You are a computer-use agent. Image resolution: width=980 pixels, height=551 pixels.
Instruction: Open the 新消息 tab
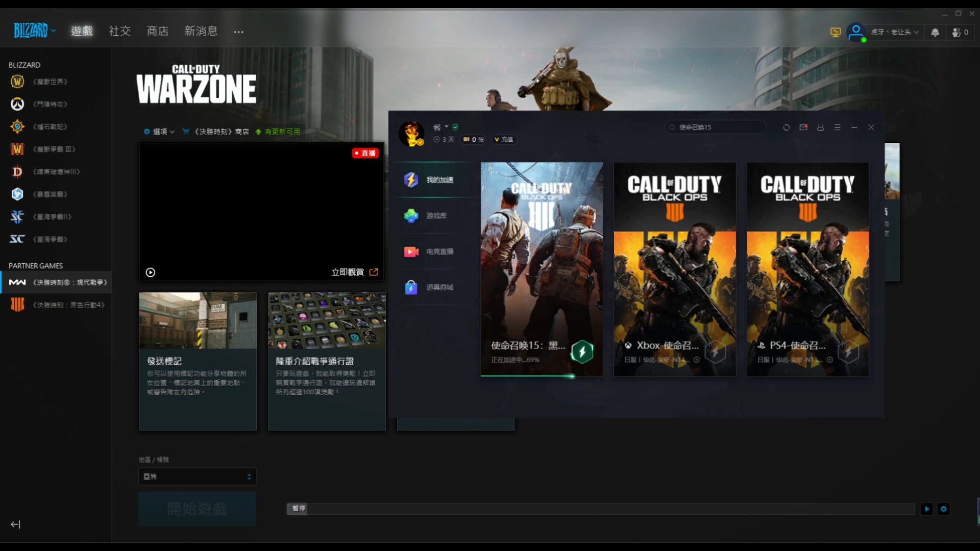click(201, 31)
